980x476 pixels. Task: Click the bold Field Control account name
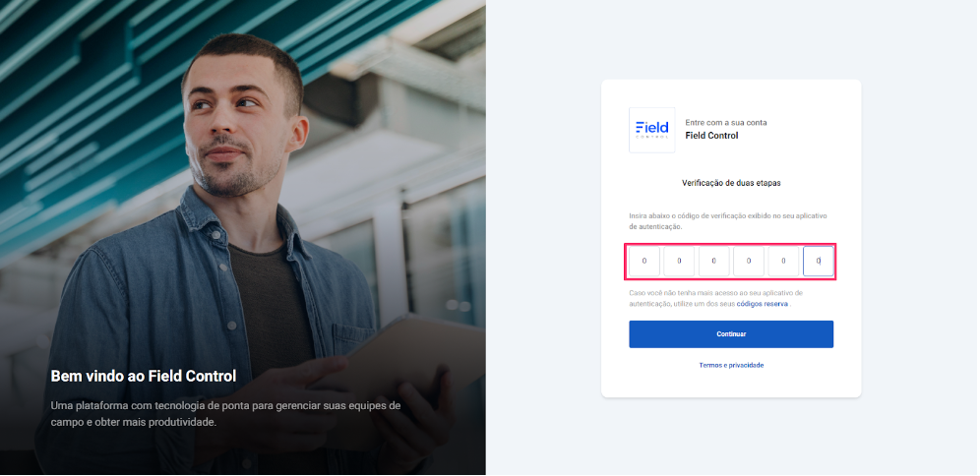coord(711,135)
